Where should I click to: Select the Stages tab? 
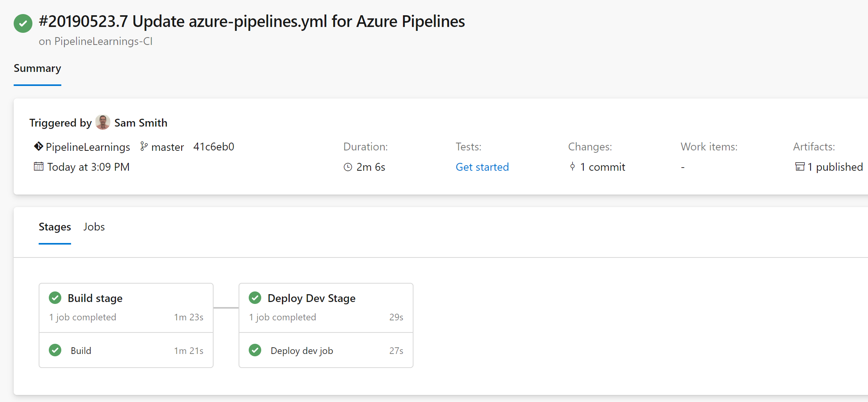pos(55,227)
